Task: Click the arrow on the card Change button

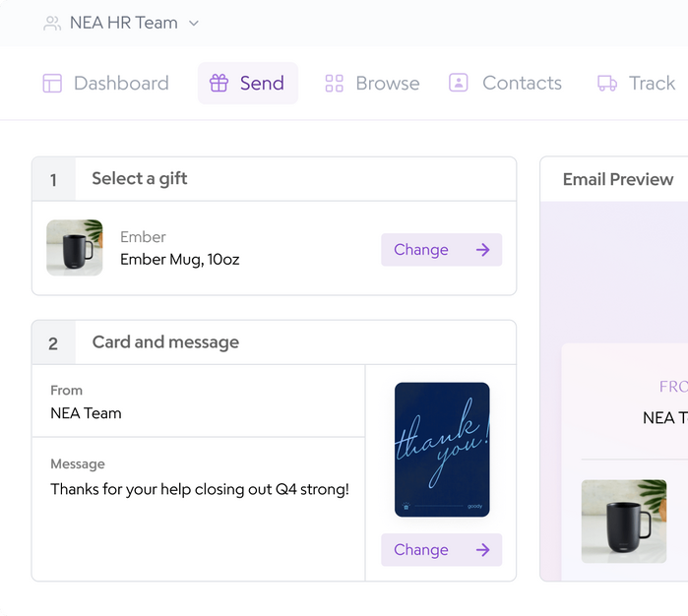Action: point(482,550)
